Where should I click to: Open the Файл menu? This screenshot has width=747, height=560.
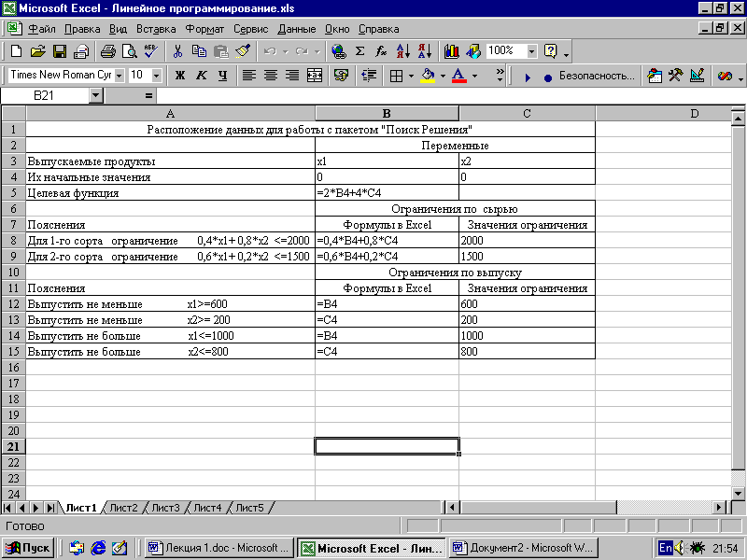pyautogui.click(x=41, y=29)
